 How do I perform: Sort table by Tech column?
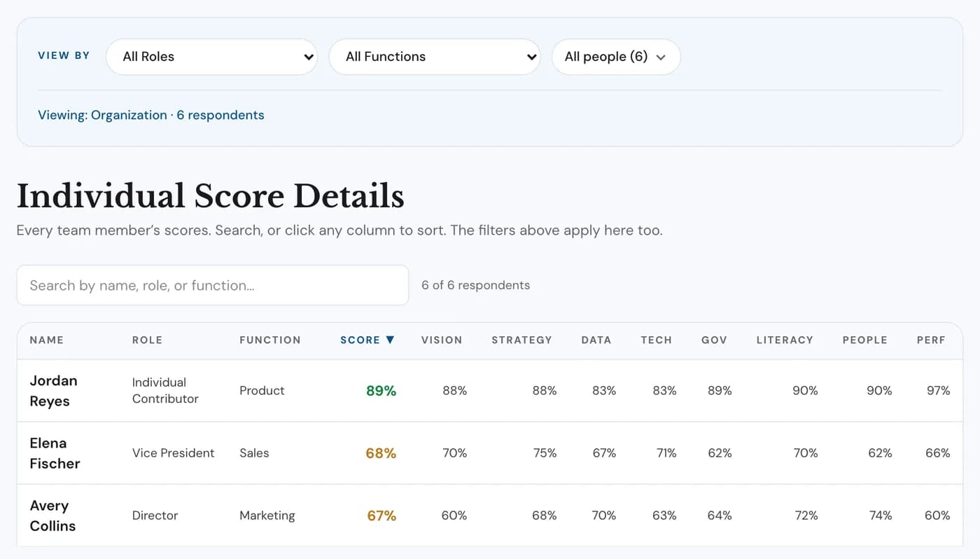pyautogui.click(x=656, y=340)
